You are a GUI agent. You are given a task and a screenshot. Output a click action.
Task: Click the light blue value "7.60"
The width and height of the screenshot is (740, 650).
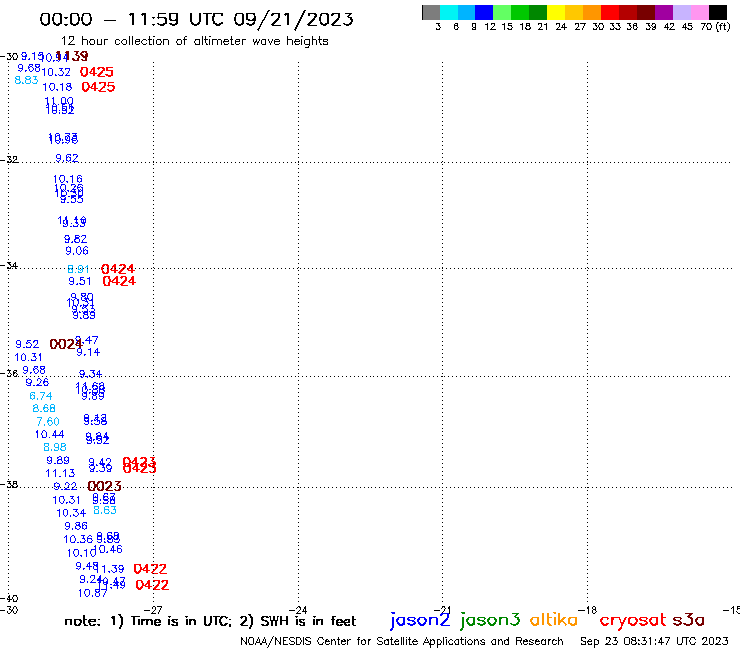[48, 422]
